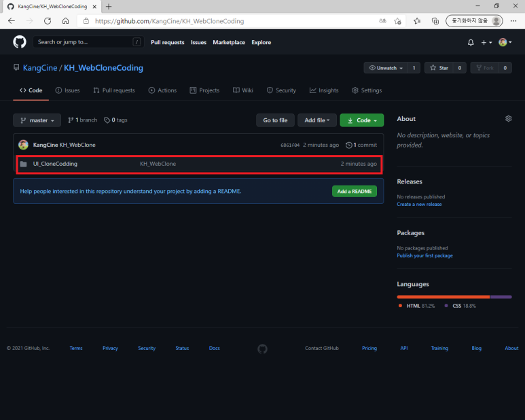Viewport: 525px width, 420px height.
Task: Reload the page with refresh icon
Action: [x=48, y=21]
